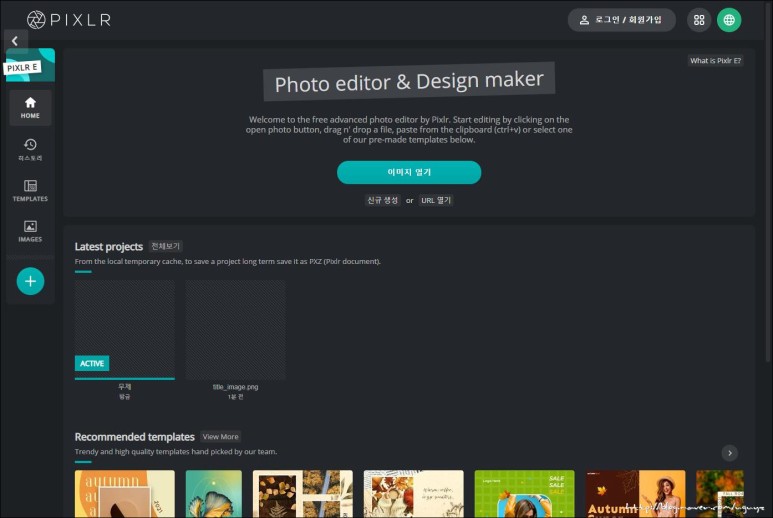Open the apps grid icon
The height and width of the screenshot is (518, 773).
coord(699,20)
